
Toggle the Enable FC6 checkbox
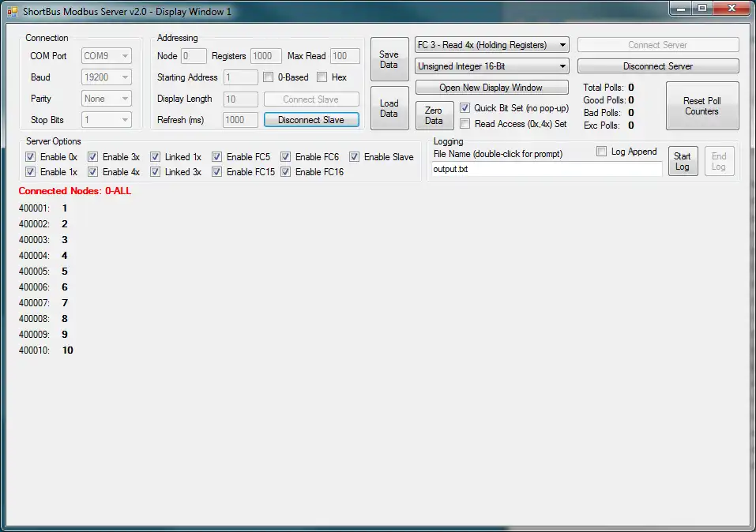(285, 156)
